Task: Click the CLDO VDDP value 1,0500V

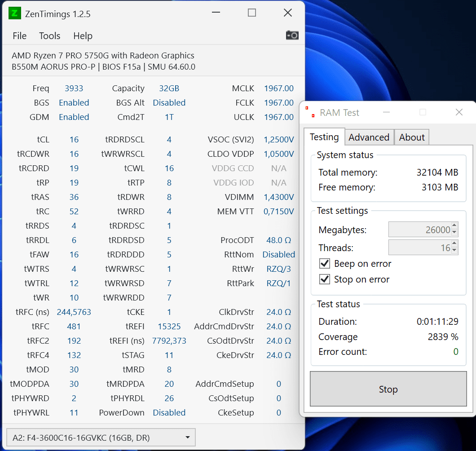Action: point(279,154)
